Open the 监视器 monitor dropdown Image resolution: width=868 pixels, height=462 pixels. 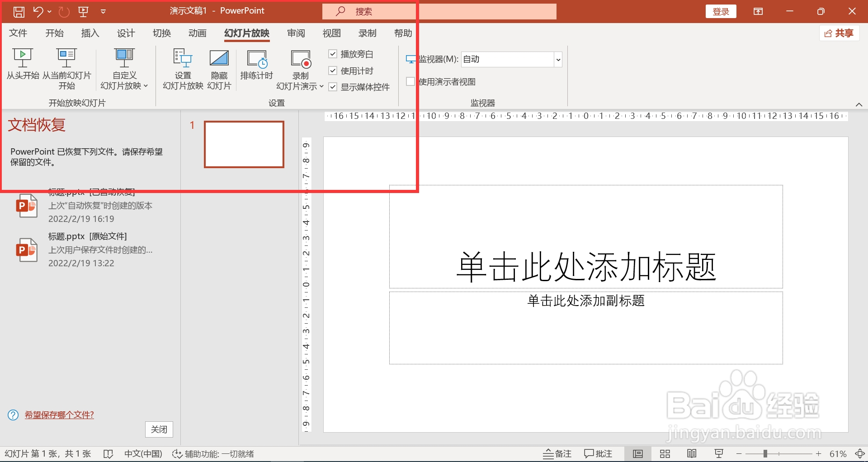click(558, 59)
